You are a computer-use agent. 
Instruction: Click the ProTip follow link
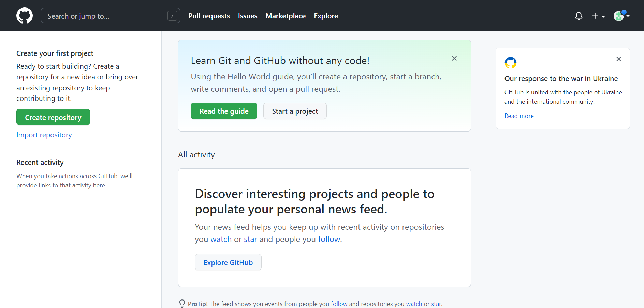[x=339, y=304]
